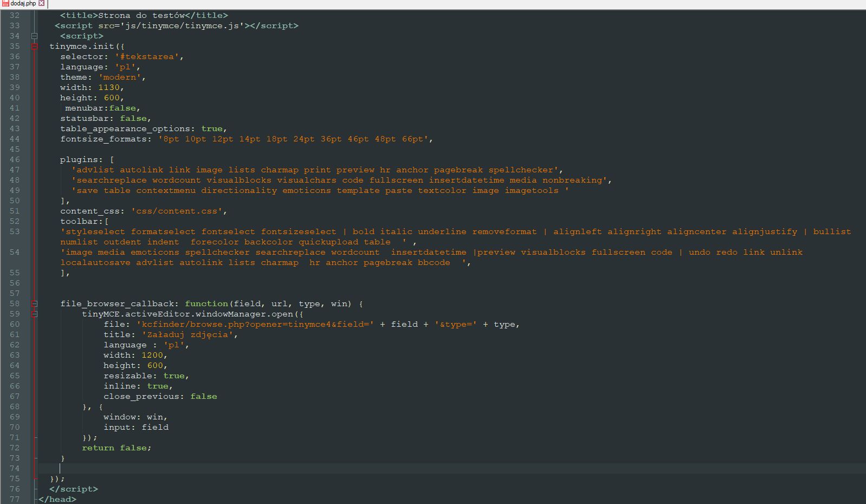This screenshot has height=504, width=866.
Task: Place cursor on empty highlighted line 74
Action: [x=452, y=469]
